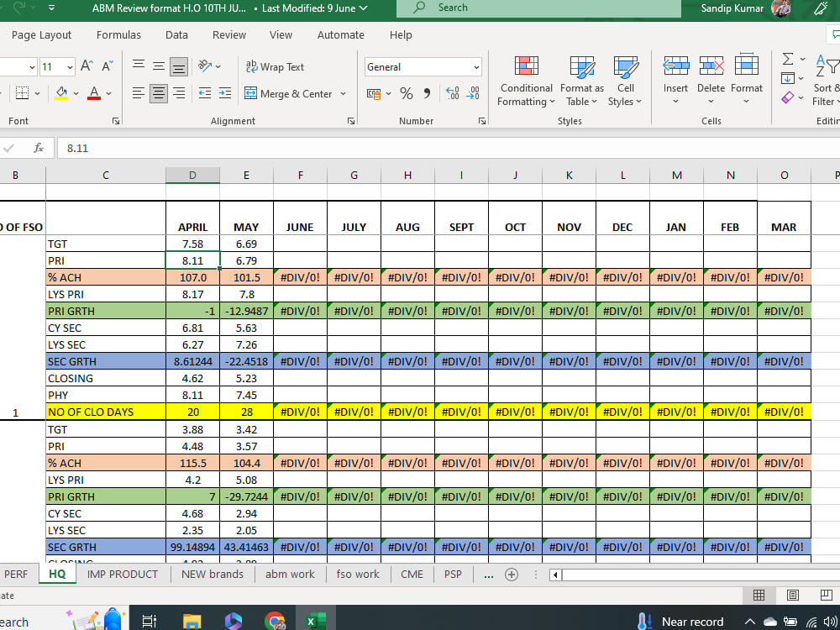The image size is (840, 630).
Task: Open the Page Layout tab
Action: click(x=41, y=34)
